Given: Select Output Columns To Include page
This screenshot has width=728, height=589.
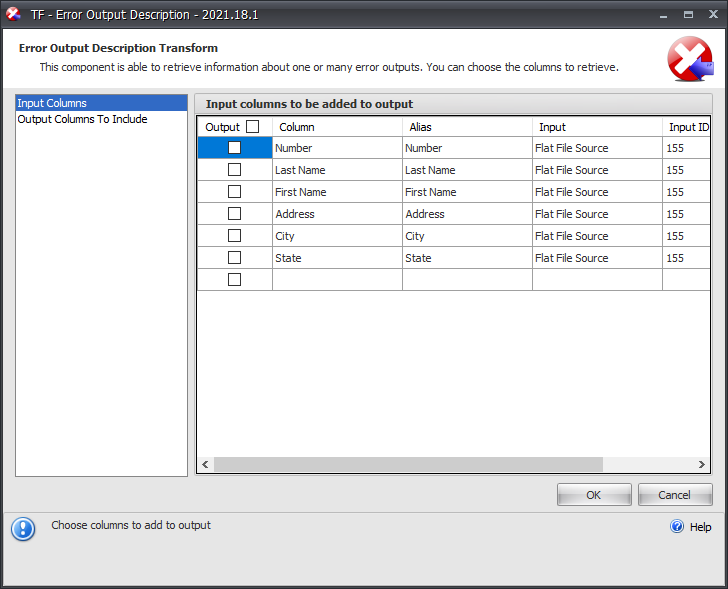Looking at the screenshot, I should pyautogui.click(x=101, y=119).
